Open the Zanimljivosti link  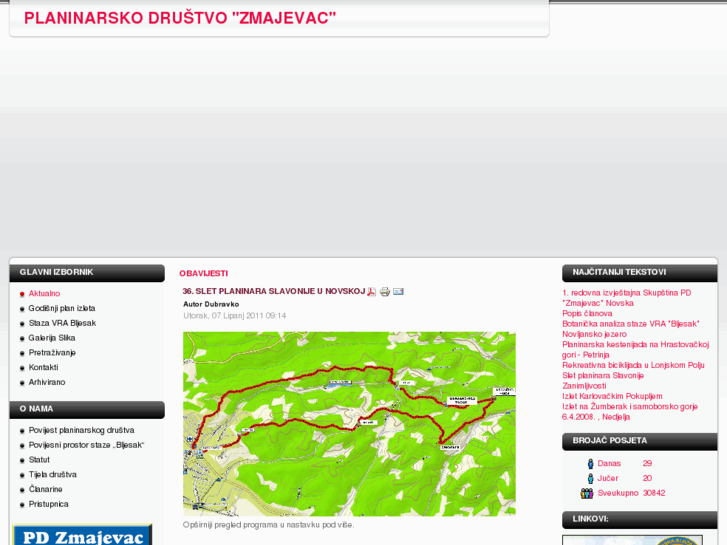click(x=584, y=386)
